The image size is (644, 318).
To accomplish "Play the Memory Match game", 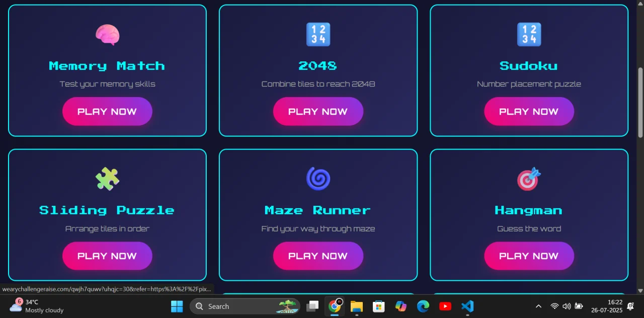I will [x=107, y=111].
